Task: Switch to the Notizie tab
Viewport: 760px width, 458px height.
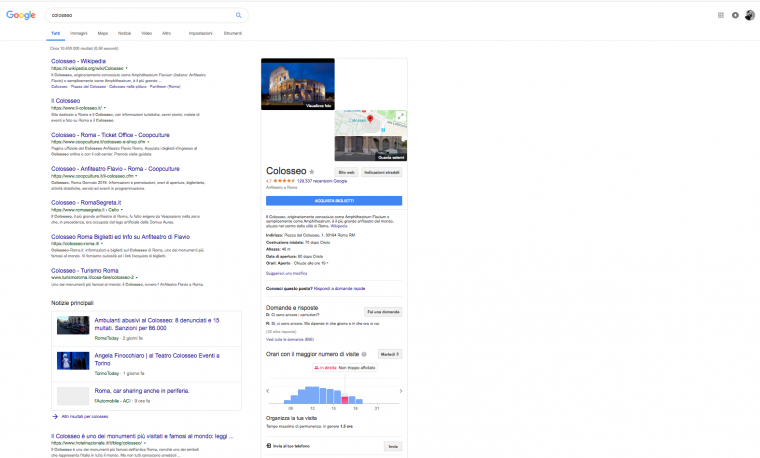Action: 125,33
